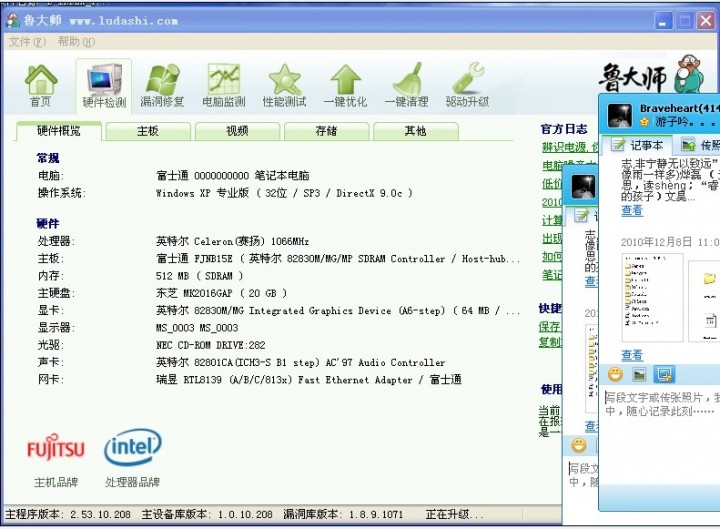Open the 文件 menu

[x=26, y=42]
